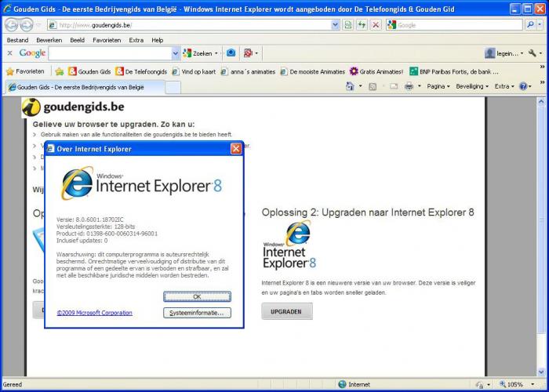Click the empty New Tab button
The image size is (549, 392).
pos(173,87)
